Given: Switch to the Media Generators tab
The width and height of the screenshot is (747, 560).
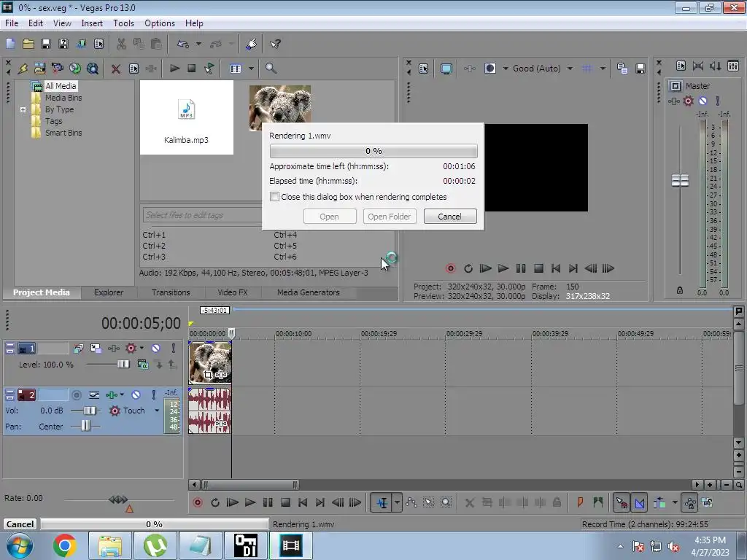Looking at the screenshot, I should (309, 292).
